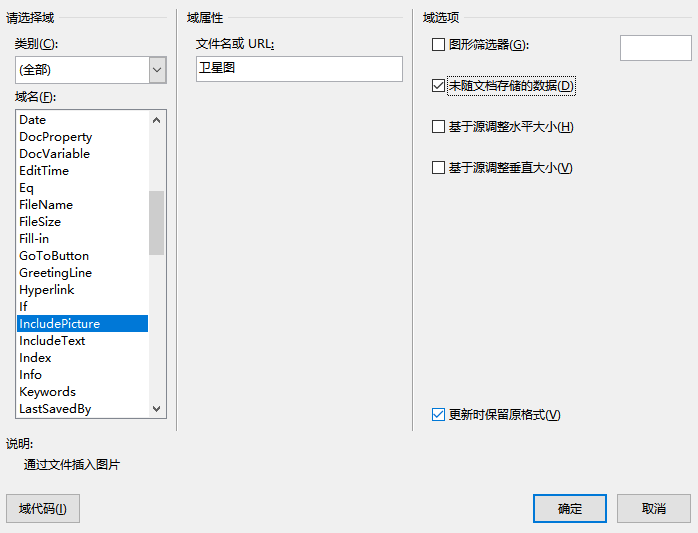This screenshot has height=533, width=698.
Task: Check 基于源调整水平大小 option
Action: coord(438,127)
